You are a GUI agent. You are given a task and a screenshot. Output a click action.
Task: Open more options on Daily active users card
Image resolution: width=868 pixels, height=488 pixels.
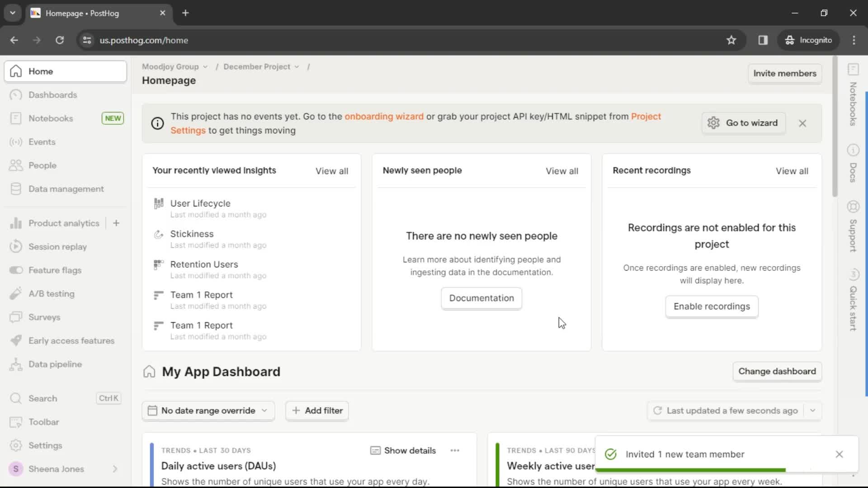tap(455, 450)
